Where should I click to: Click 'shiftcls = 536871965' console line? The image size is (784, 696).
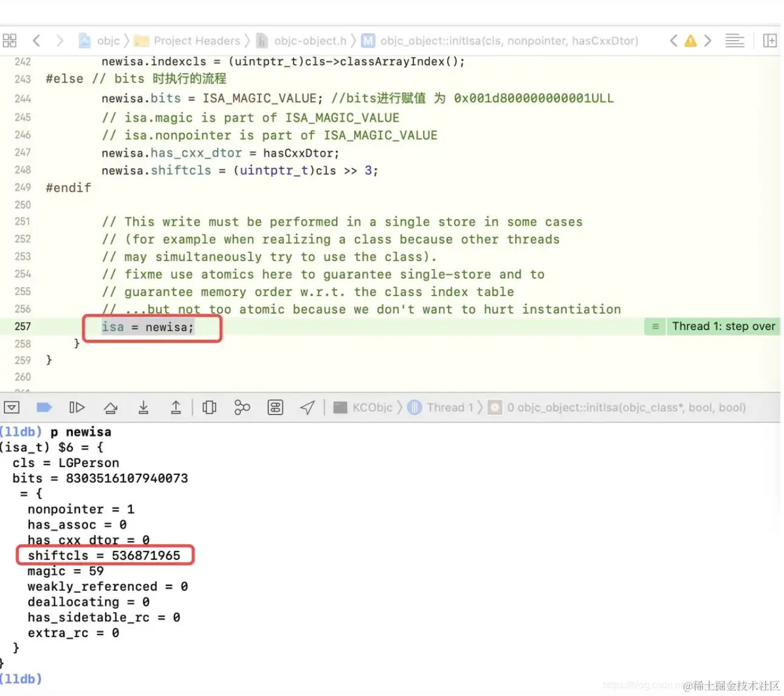104,555
